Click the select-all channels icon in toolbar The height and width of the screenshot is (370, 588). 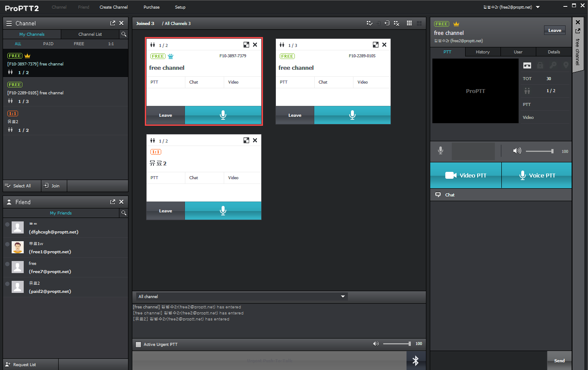tap(369, 23)
